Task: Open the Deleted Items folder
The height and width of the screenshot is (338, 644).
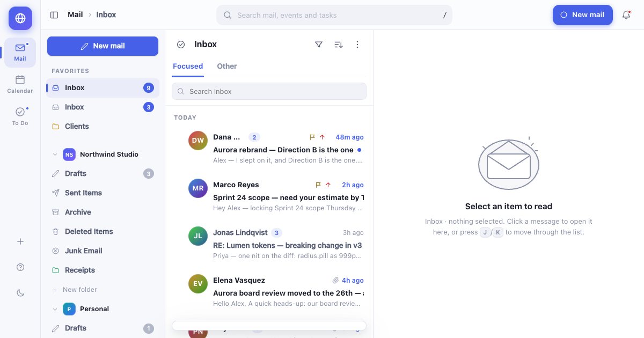Action: pos(103,232)
